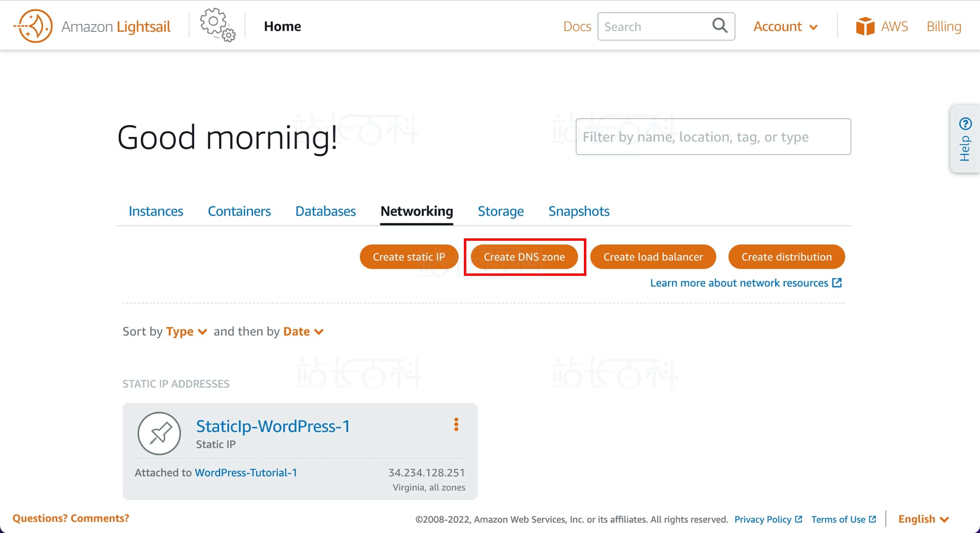Expand the Account dropdown

(785, 27)
